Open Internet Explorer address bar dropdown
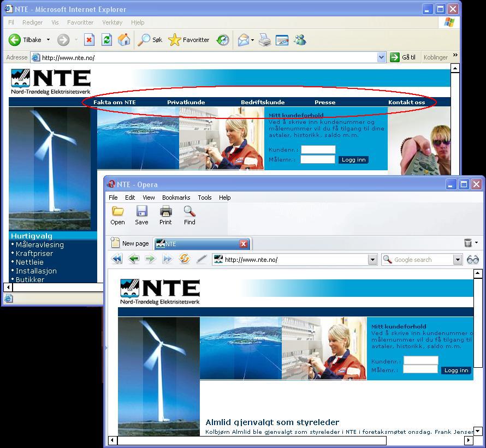 click(381, 57)
